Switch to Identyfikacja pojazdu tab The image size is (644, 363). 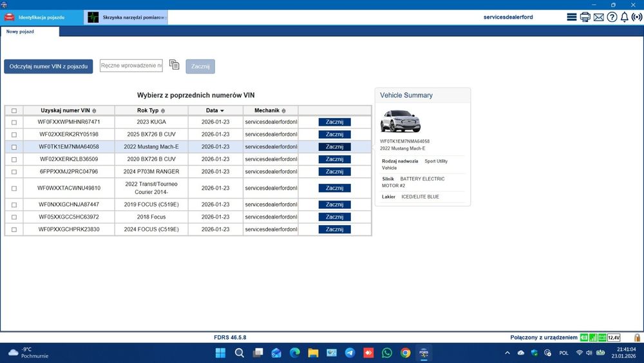click(41, 17)
